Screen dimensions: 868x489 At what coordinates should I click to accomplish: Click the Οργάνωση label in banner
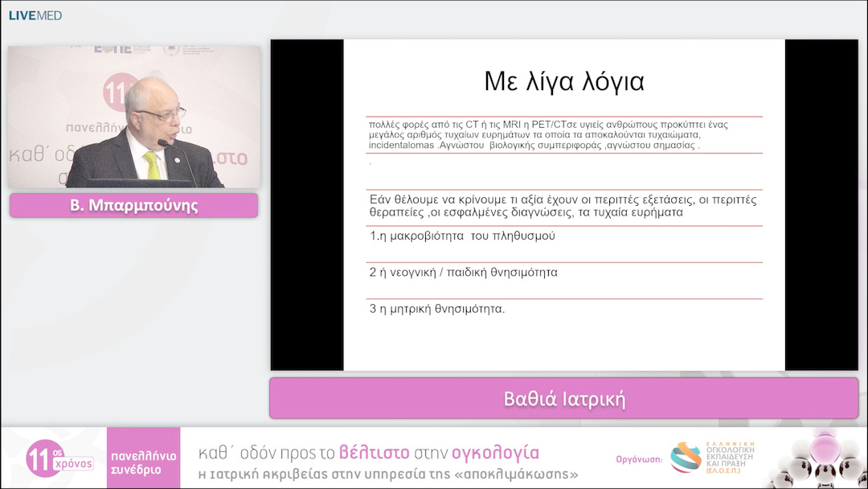(x=639, y=459)
